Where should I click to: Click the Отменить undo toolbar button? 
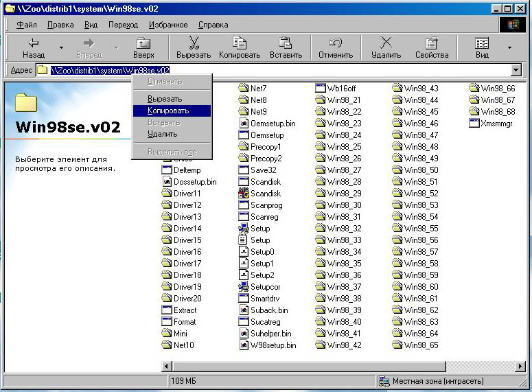pos(336,47)
